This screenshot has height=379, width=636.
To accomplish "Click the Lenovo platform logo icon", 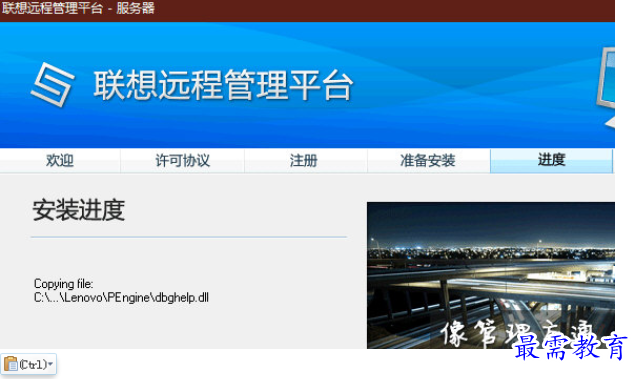I will (53, 85).
